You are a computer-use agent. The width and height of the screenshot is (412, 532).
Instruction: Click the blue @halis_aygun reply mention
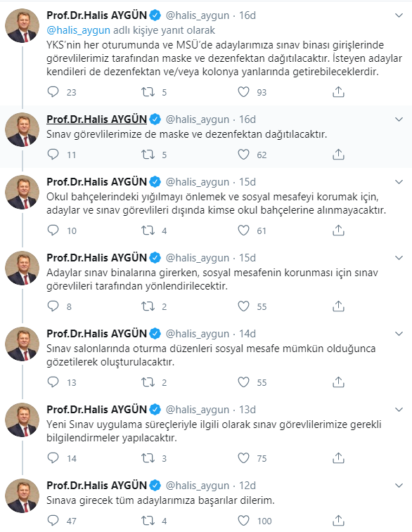79,30
